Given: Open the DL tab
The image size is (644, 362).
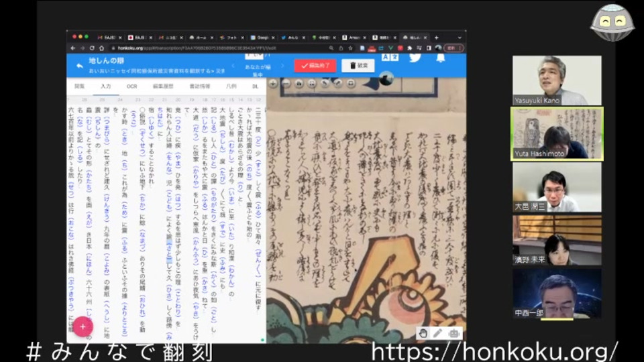Looking at the screenshot, I should (255, 86).
